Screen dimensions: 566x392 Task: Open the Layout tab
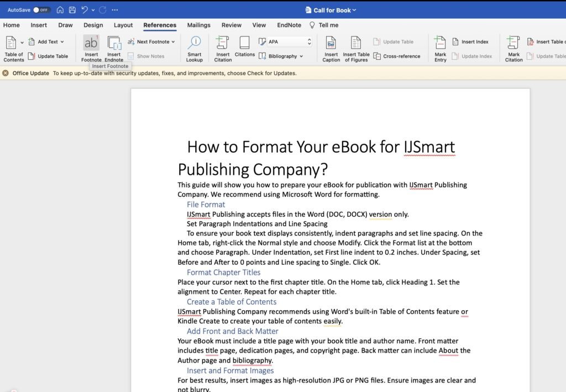tap(123, 25)
